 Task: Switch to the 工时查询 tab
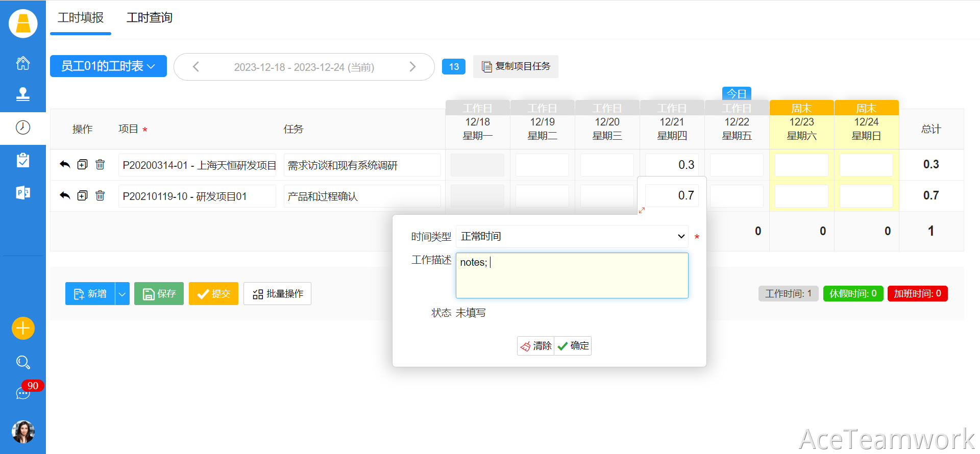pyautogui.click(x=149, y=18)
